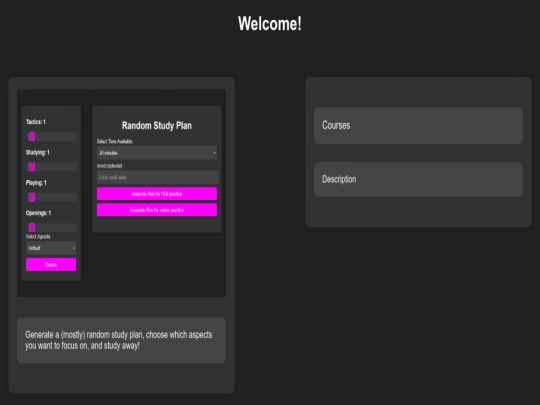
Task: Open the Description card
Action: 418,179
